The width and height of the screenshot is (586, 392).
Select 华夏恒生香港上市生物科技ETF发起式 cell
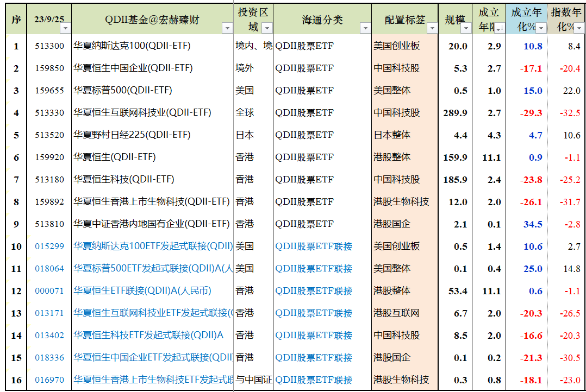point(153,380)
